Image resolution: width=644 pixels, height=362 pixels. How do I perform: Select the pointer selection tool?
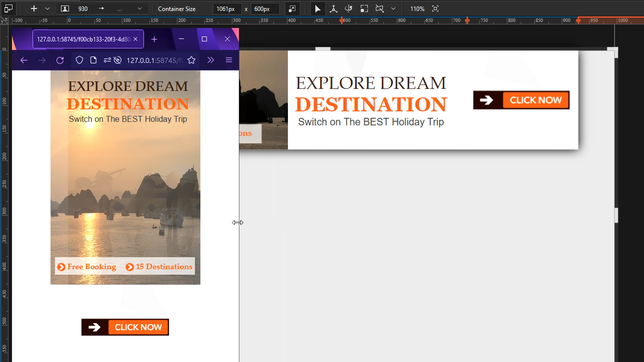[x=317, y=8]
